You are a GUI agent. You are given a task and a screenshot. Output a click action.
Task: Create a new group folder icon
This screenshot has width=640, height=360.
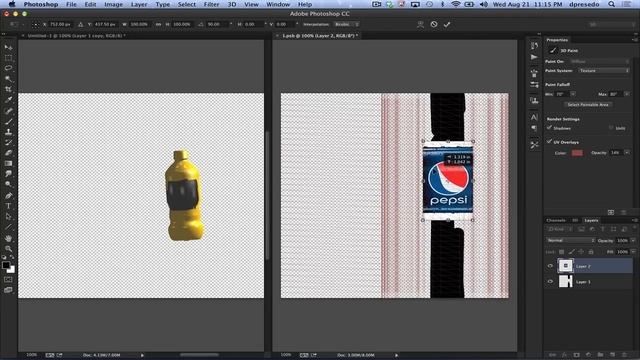coord(600,355)
